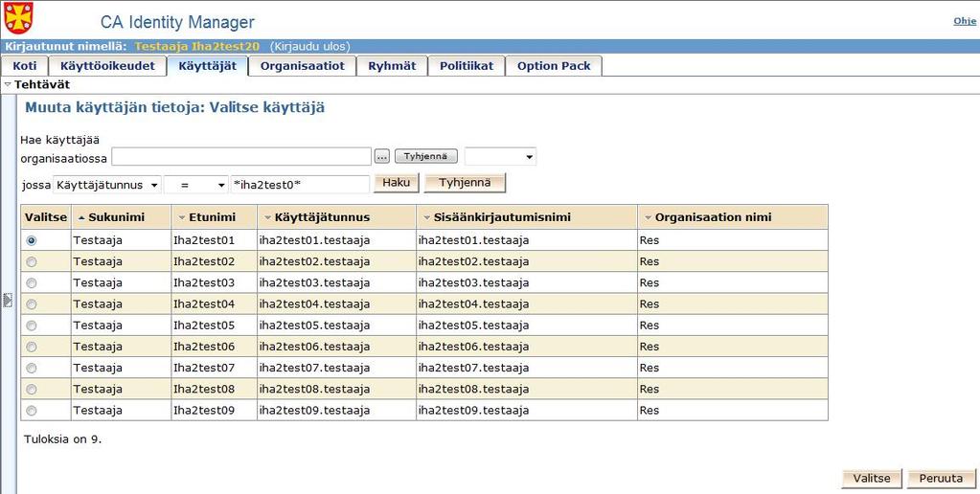Sort by Organisaation nimi column arrow
The height and width of the screenshot is (494, 980).
coord(649,217)
